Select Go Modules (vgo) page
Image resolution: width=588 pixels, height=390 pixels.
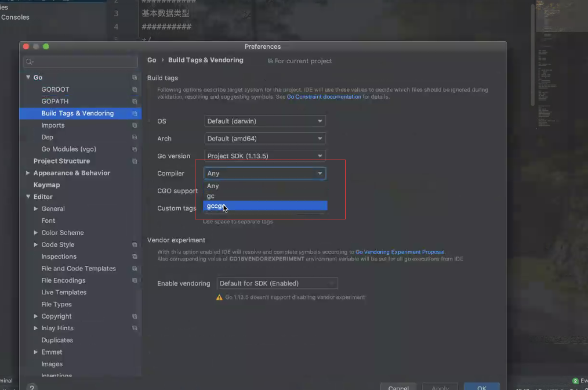[68, 149]
